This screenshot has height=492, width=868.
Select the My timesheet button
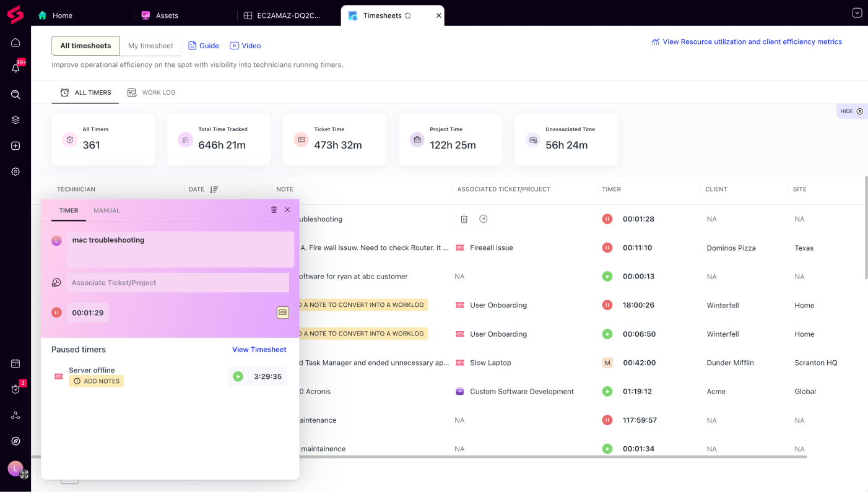pyautogui.click(x=150, y=46)
